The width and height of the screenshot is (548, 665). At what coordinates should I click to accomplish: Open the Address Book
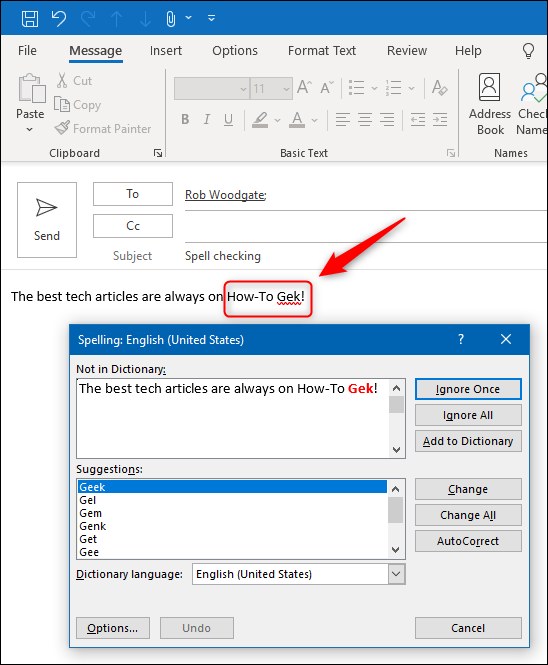(x=489, y=104)
